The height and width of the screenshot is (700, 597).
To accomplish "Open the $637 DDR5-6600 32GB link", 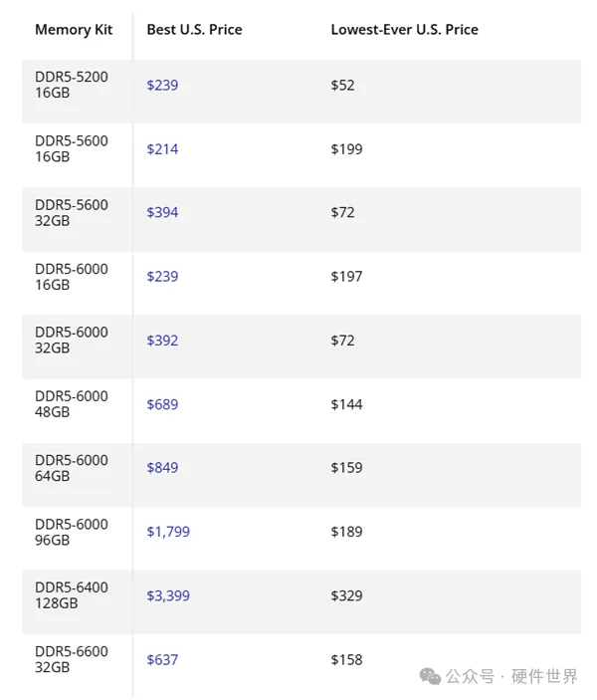I will click(x=162, y=660).
